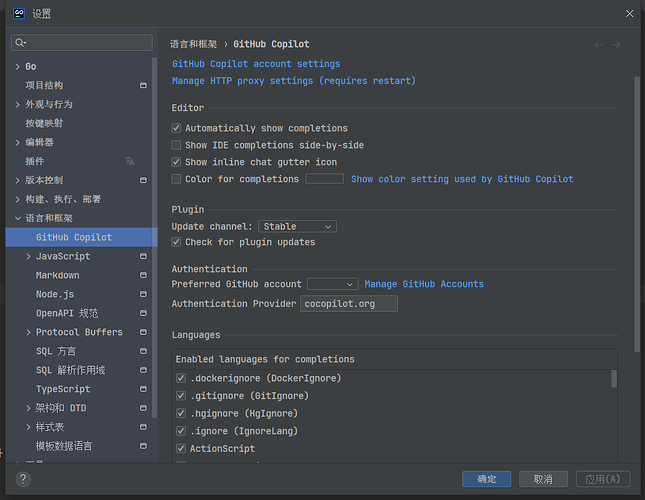Expand the 编辑器 node
This screenshot has height=500, width=645.
pos(18,142)
